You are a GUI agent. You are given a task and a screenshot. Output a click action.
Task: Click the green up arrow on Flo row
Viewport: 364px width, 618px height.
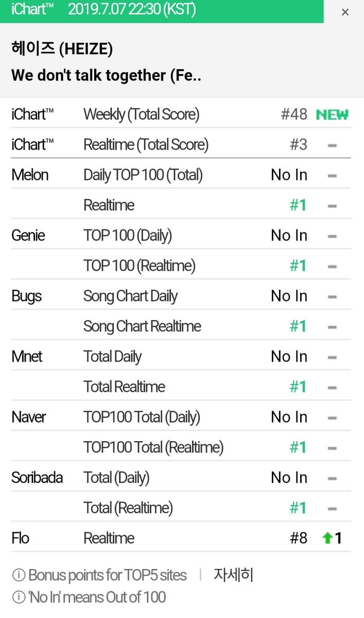point(326,538)
